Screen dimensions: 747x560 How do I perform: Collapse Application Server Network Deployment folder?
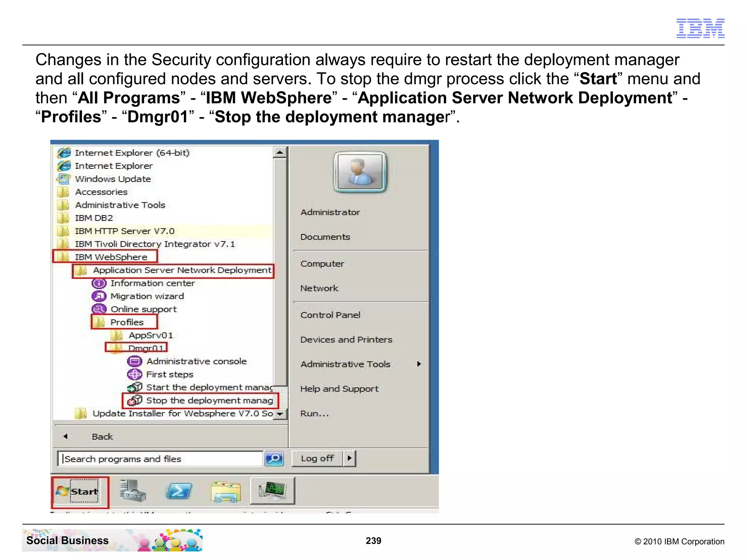click(x=173, y=271)
